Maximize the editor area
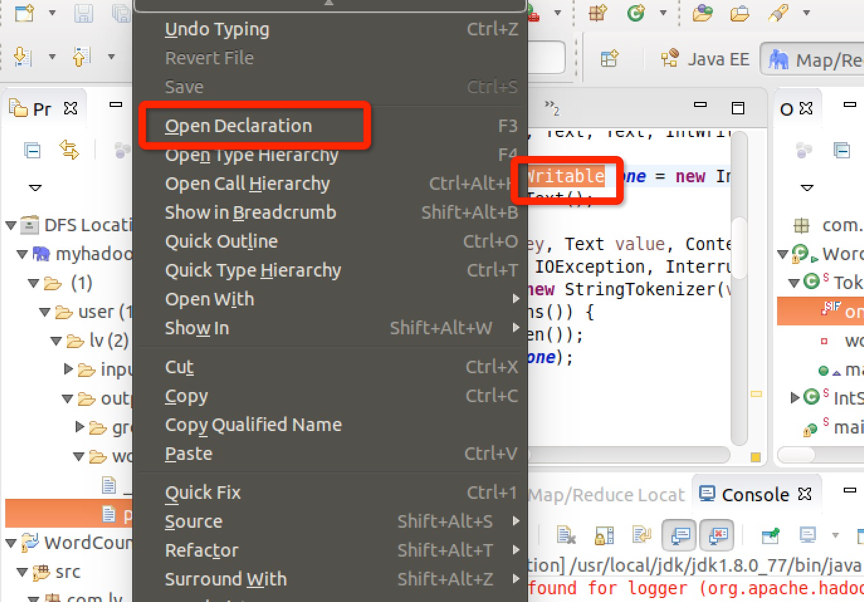Viewport: 864px width, 602px height. pyautogui.click(x=738, y=108)
